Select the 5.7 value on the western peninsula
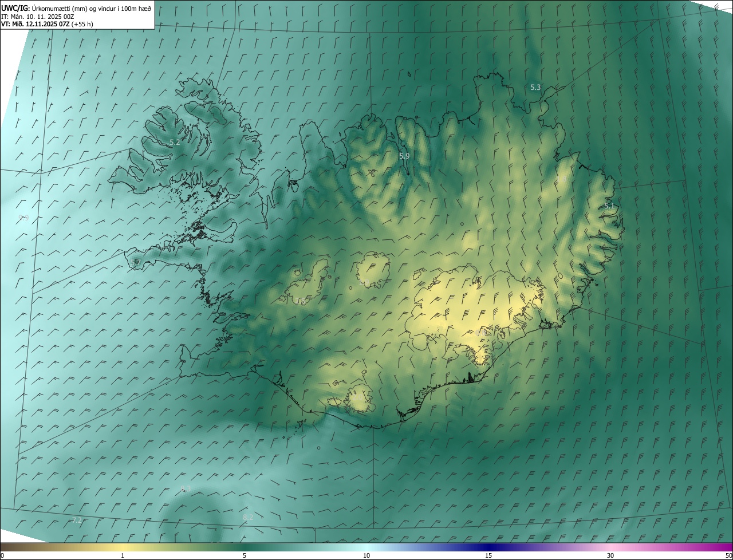Image resolution: width=733 pixels, height=560 pixels. 136,262
